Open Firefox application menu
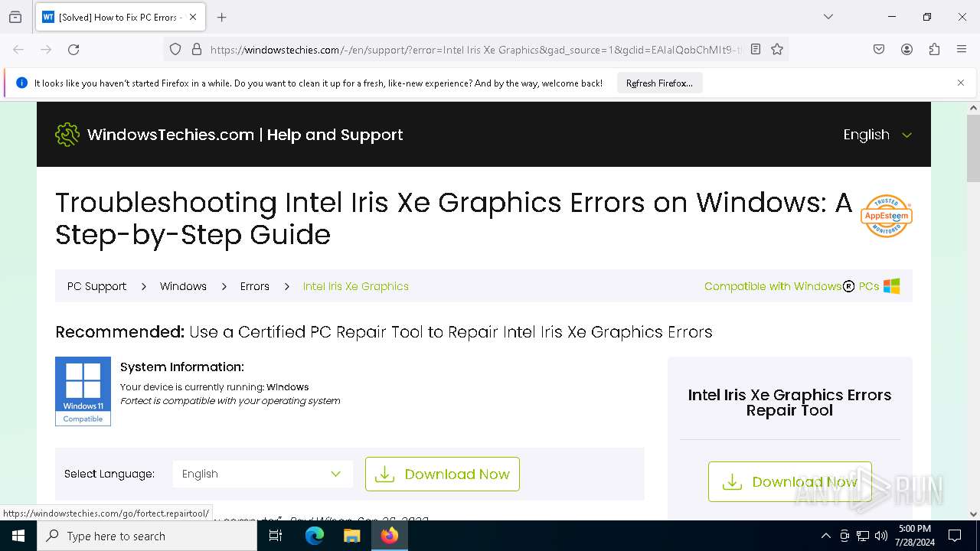This screenshot has width=980, height=551. pos(962,49)
